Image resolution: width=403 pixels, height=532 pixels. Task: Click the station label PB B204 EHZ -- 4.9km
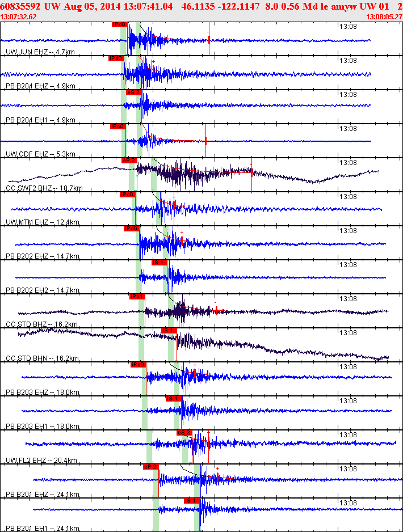click(x=40, y=86)
